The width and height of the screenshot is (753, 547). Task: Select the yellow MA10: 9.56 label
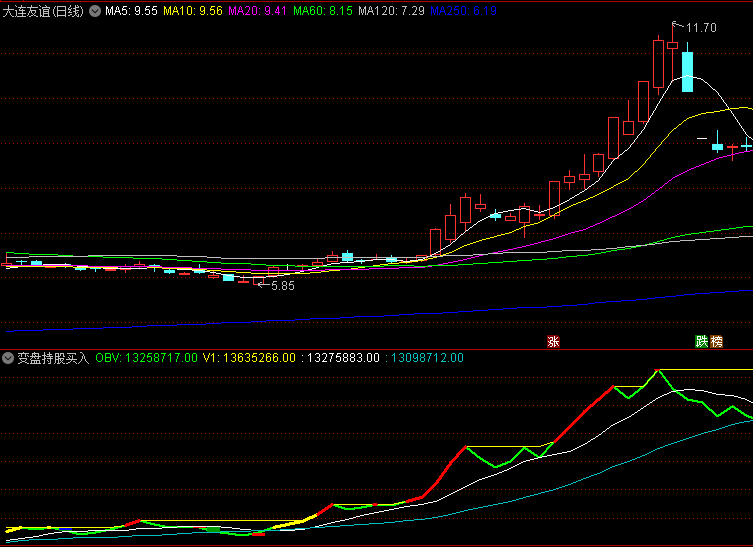(x=193, y=11)
